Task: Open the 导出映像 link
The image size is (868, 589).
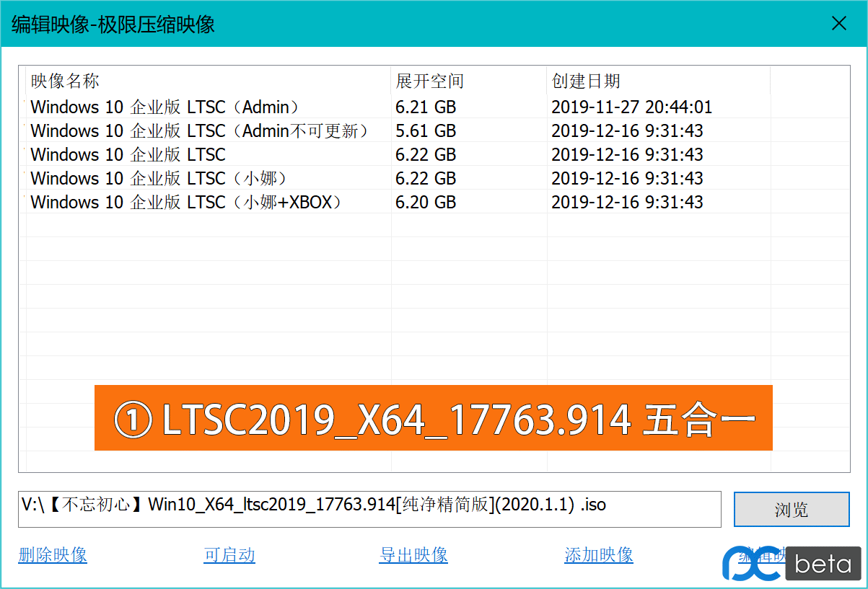Action: pyautogui.click(x=413, y=554)
